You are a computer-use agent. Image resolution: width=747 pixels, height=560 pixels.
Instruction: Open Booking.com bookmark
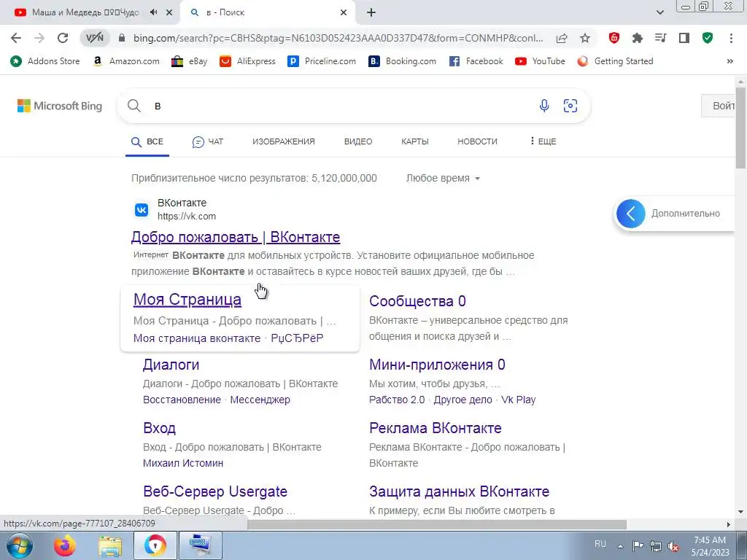(x=403, y=61)
